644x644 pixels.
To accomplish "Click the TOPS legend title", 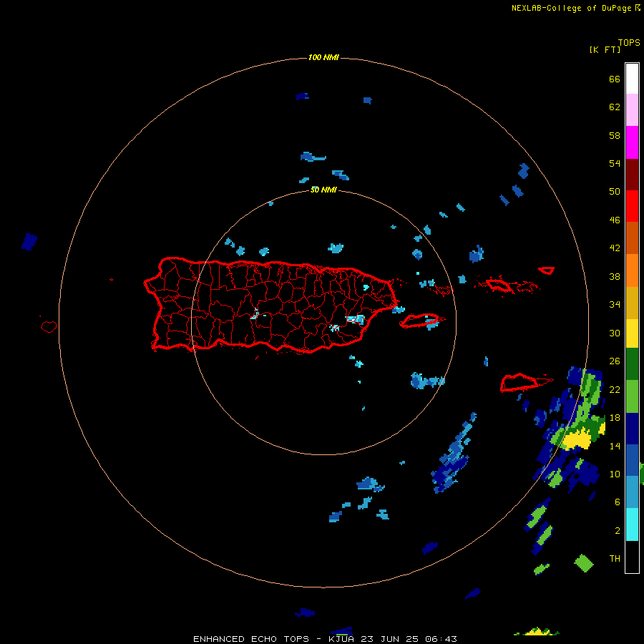I will (x=629, y=43).
